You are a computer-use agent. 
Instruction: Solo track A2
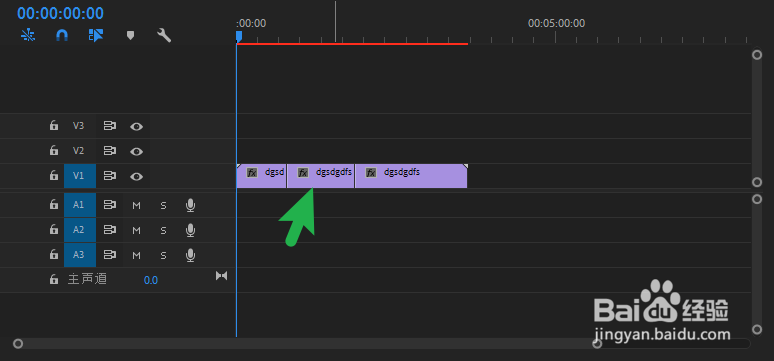[x=163, y=230]
